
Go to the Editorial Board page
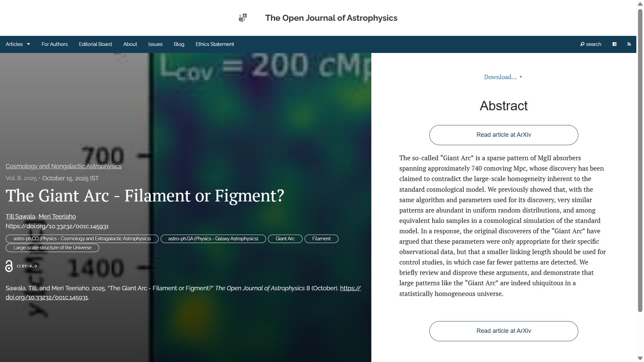pyautogui.click(x=95, y=44)
